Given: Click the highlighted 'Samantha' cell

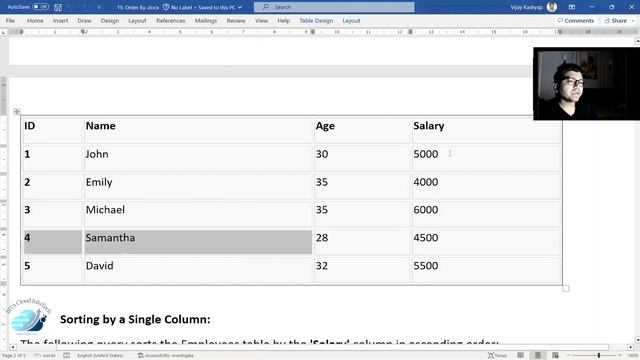Looking at the screenshot, I should pyautogui.click(x=198, y=242).
